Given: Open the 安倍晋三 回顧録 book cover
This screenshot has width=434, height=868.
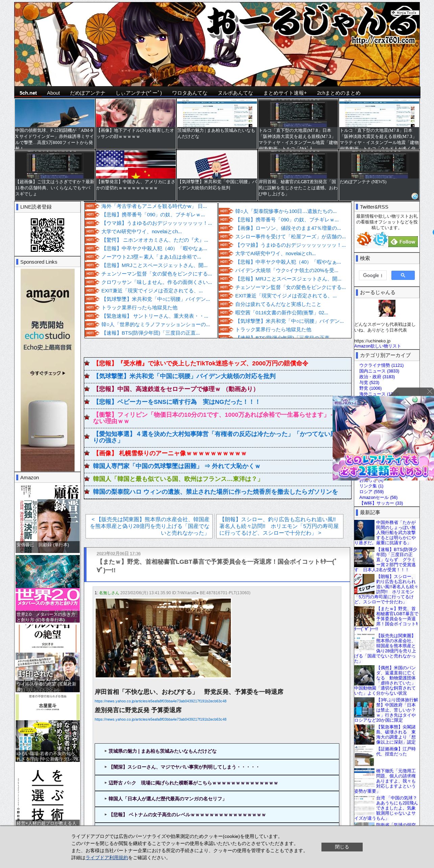Looking at the screenshot, I should [x=47, y=519].
